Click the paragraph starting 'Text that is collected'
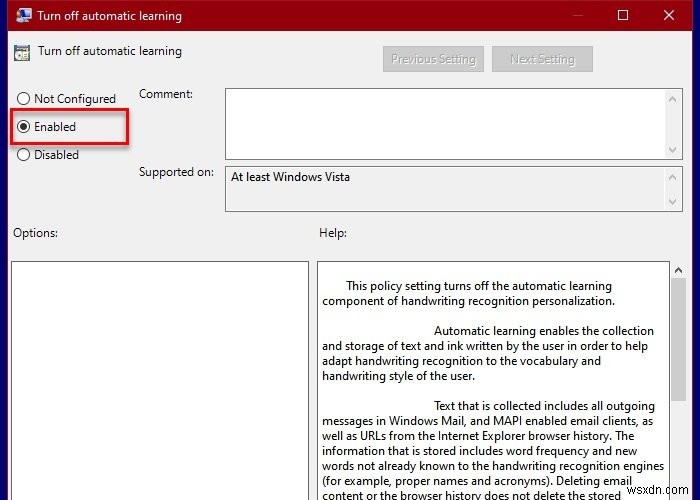 pos(493,451)
